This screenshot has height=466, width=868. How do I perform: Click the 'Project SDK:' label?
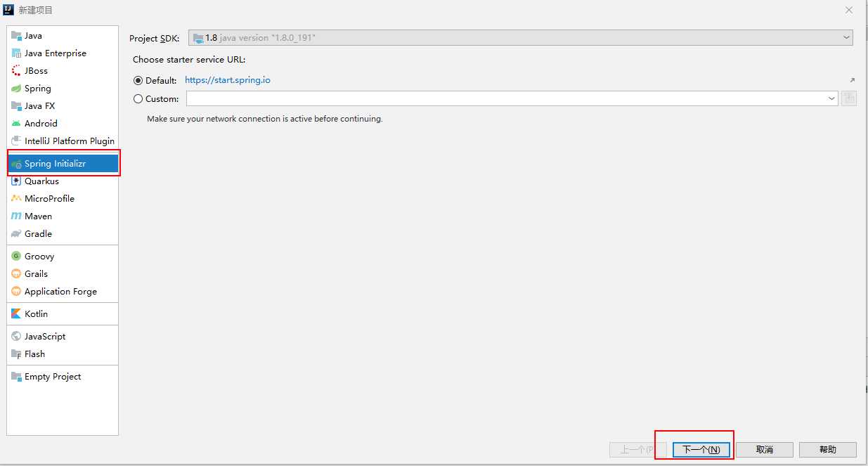(x=155, y=38)
